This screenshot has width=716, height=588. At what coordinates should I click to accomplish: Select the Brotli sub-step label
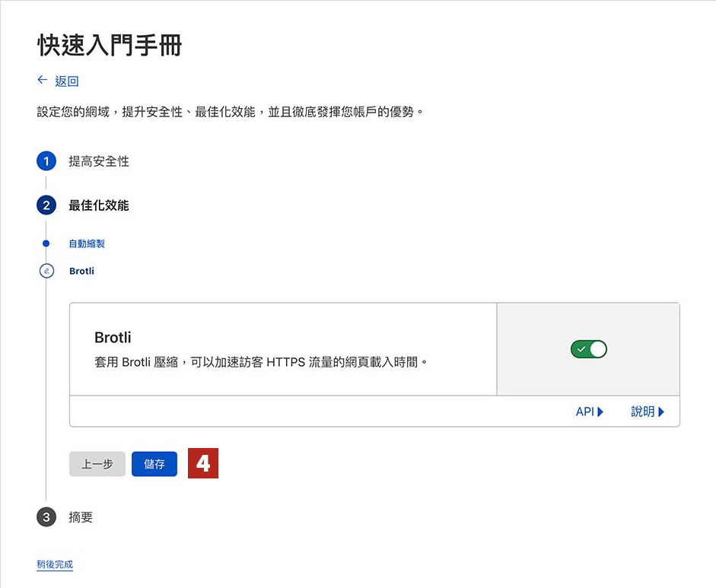point(81,271)
